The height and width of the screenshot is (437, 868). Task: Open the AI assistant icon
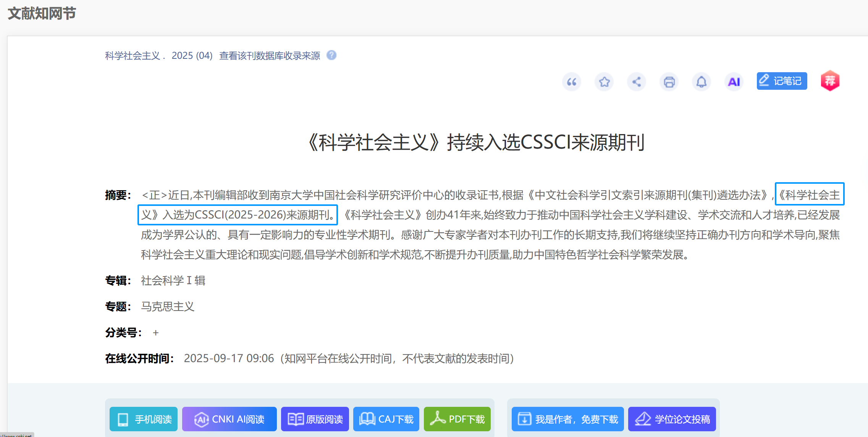coord(734,82)
